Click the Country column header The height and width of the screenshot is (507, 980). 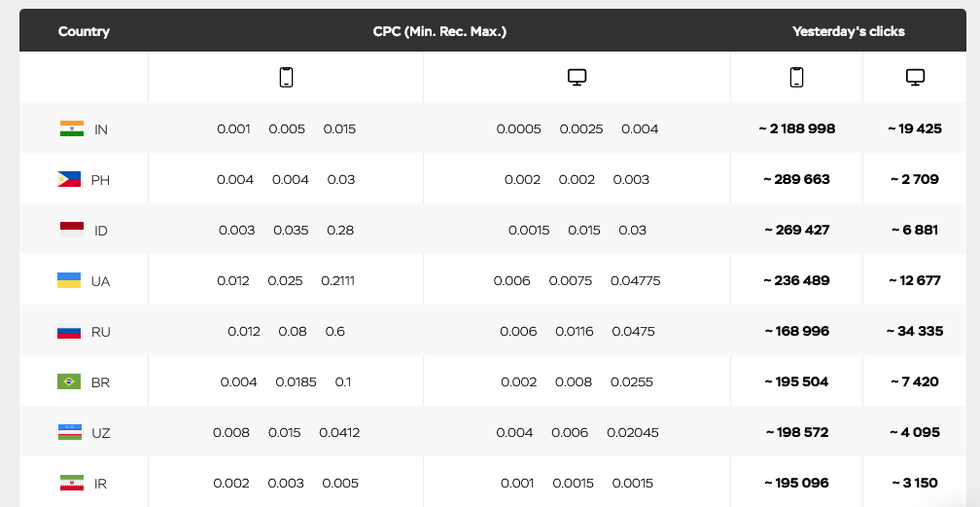[x=84, y=31]
